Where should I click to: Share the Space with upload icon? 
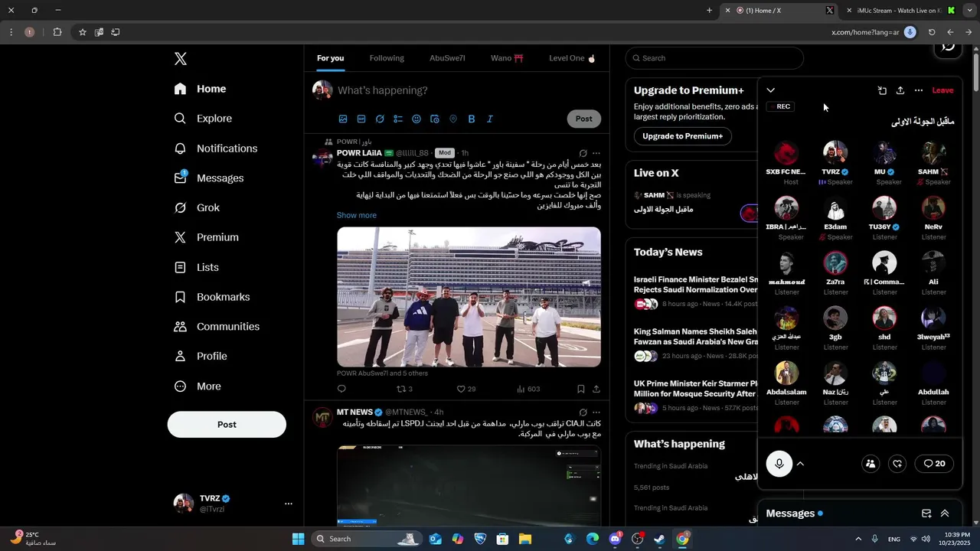[900, 90]
